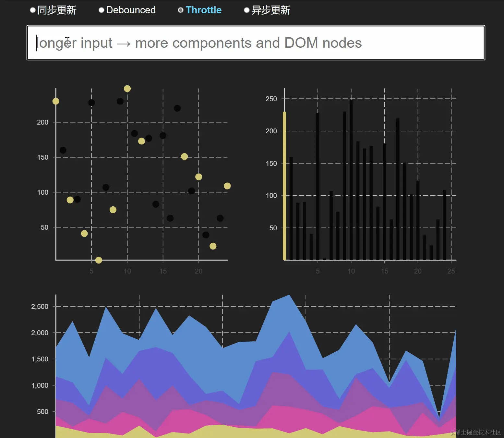Select the Debounced radio option
The image size is (504, 438).
[x=101, y=10]
